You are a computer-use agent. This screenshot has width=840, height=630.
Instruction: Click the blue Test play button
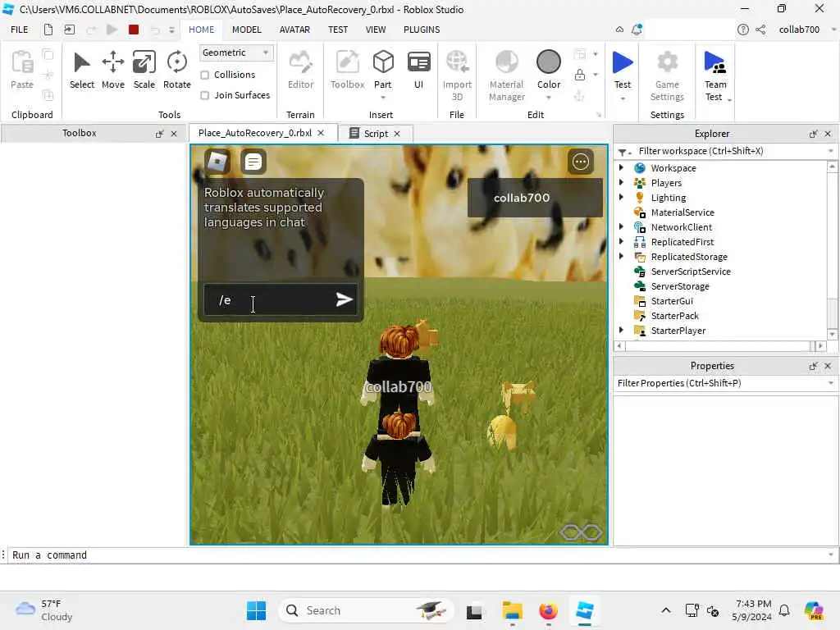[623, 62]
